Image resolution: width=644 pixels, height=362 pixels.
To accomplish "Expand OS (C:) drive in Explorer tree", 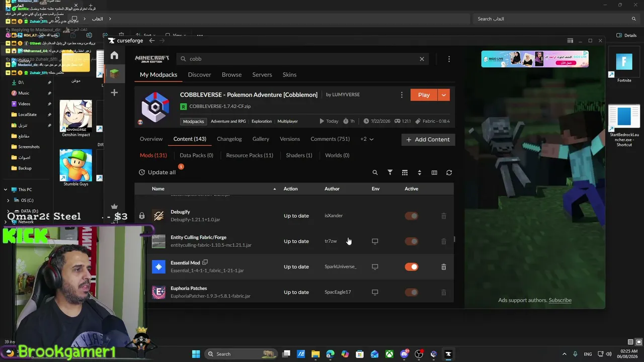I will pos(9,200).
